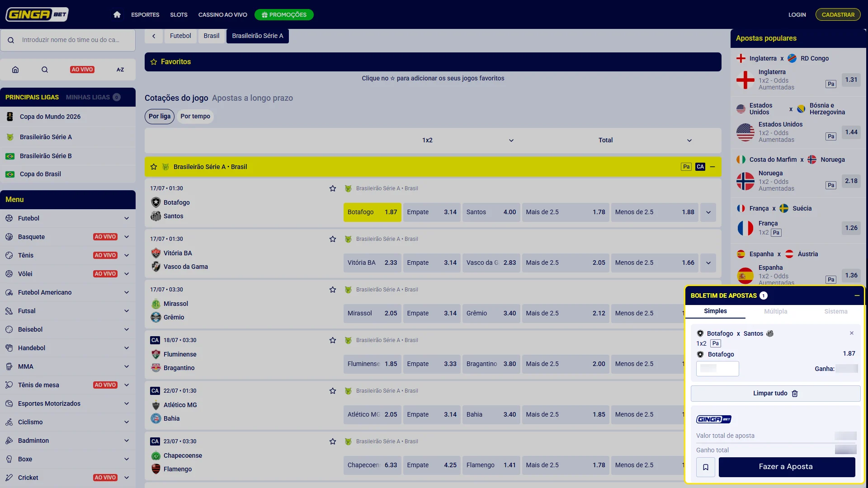Click the CA badge in league header

(700, 167)
